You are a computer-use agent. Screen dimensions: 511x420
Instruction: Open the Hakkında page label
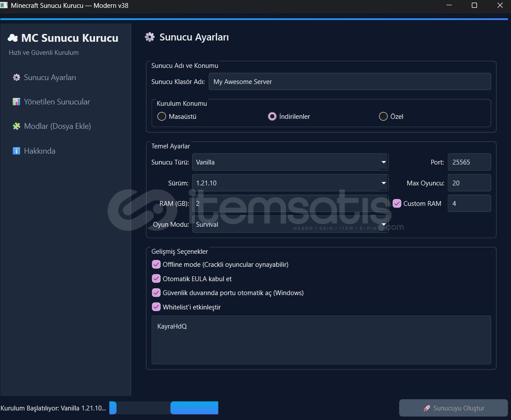coord(40,151)
